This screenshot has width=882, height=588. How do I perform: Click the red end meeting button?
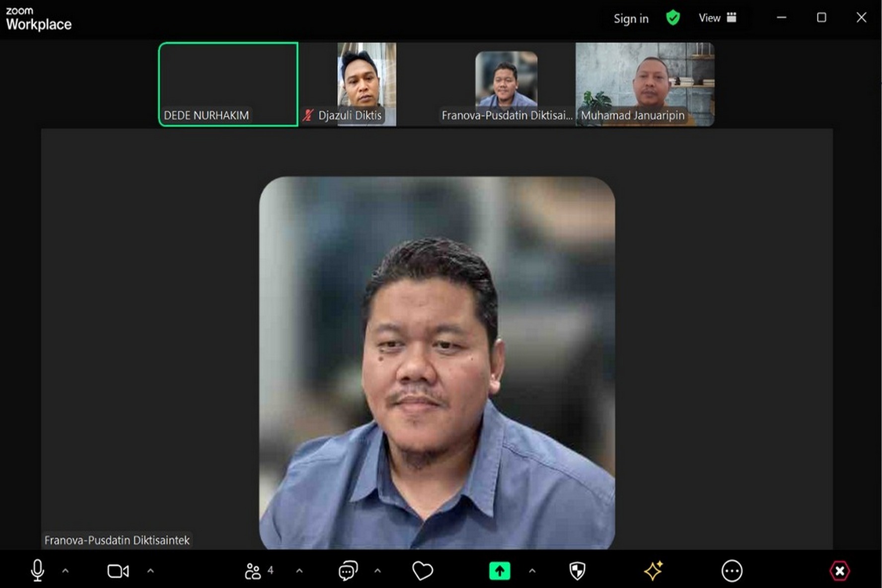coord(840,571)
